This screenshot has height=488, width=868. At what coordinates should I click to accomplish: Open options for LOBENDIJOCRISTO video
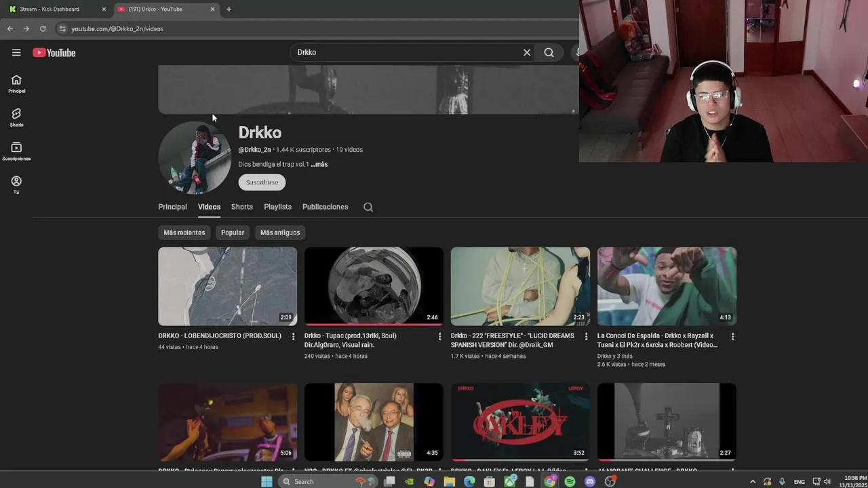point(293,336)
